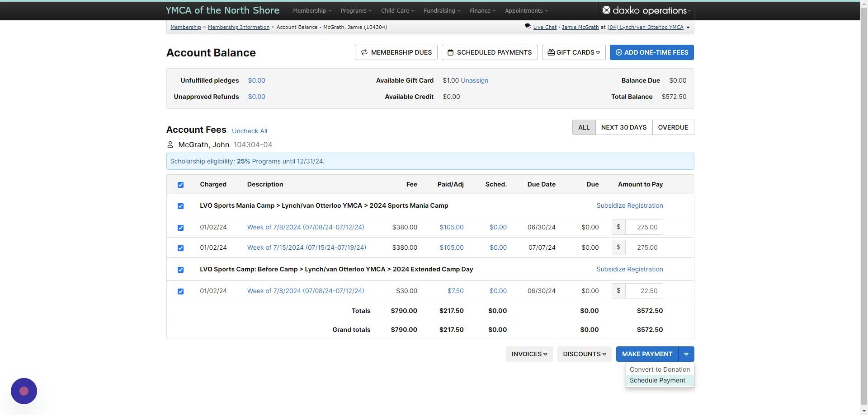Image resolution: width=868 pixels, height=415 pixels.
Task: Click the Daxko Operations logo icon
Action: point(606,10)
